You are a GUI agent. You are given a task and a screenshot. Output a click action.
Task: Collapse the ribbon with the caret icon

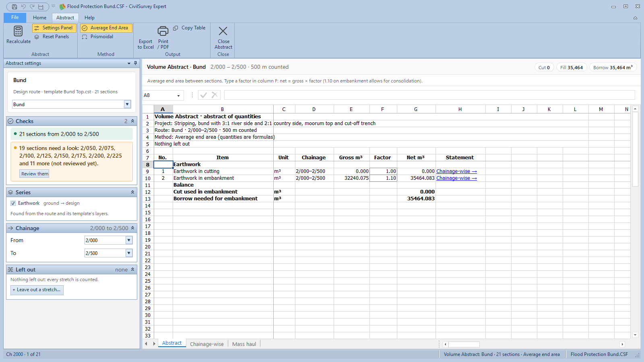tap(635, 18)
